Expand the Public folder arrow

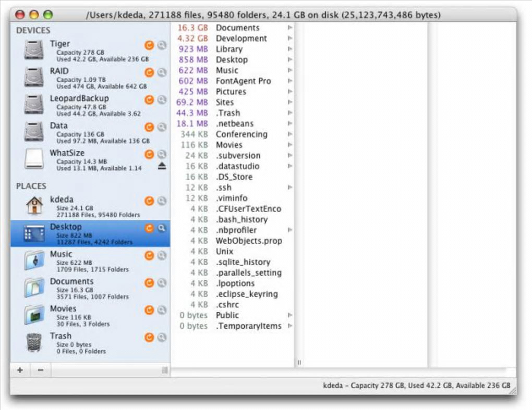(290, 315)
